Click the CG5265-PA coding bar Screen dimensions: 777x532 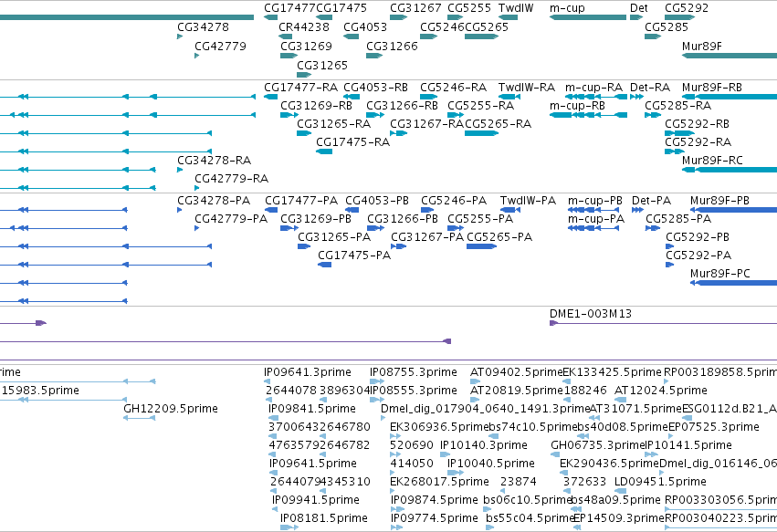point(482,246)
